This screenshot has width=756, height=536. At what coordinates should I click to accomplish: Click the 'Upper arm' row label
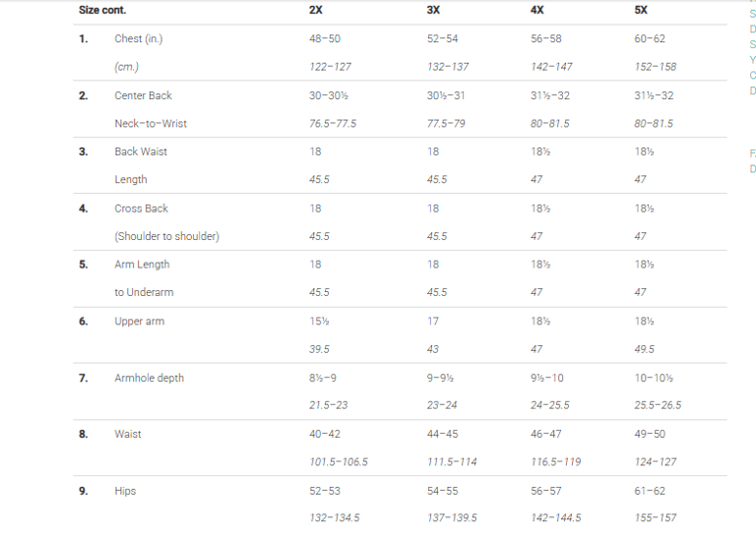139,322
